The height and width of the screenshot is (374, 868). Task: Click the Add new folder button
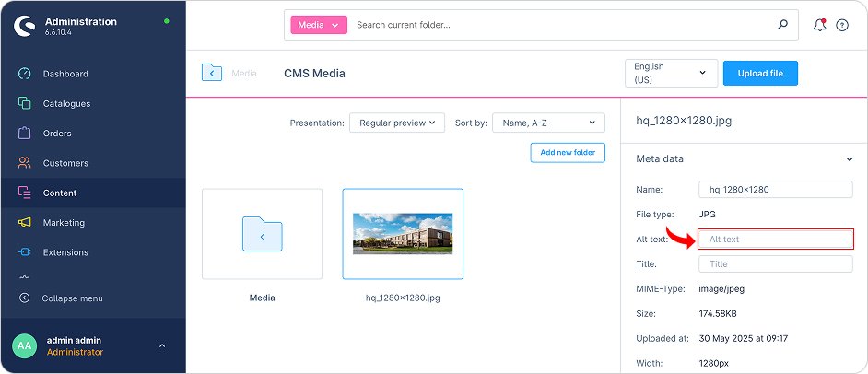568,153
